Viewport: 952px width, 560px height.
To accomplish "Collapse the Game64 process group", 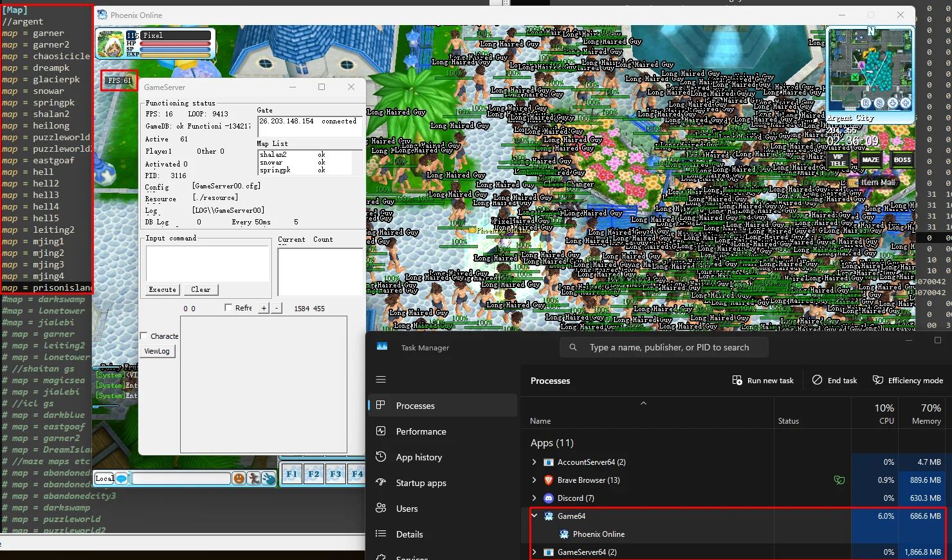I will coord(534,516).
